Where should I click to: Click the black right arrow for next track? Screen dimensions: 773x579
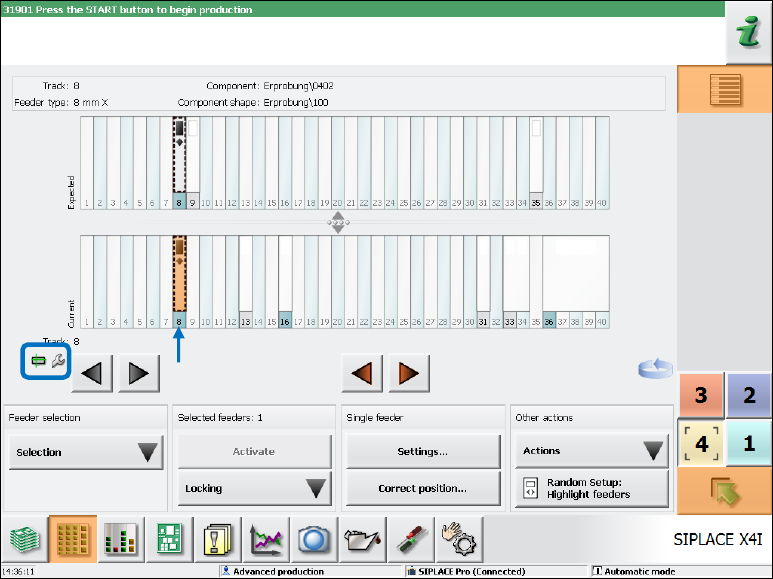point(139,374)
